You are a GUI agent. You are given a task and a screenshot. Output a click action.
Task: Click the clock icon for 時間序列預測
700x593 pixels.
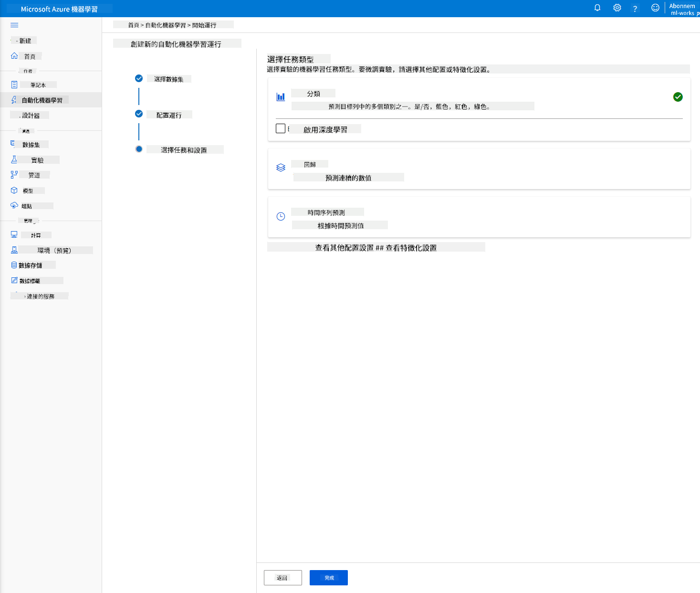coord(281,216)
